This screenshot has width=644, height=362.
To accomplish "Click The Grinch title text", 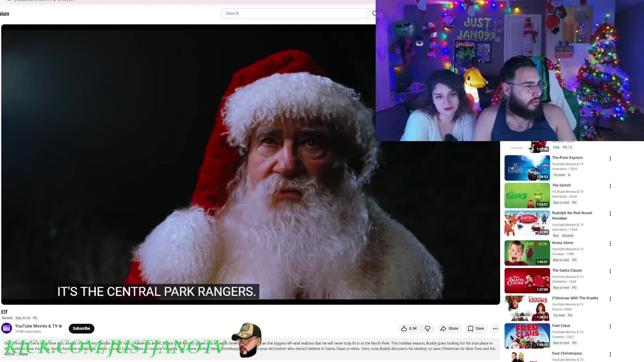I will click(561, 185).
